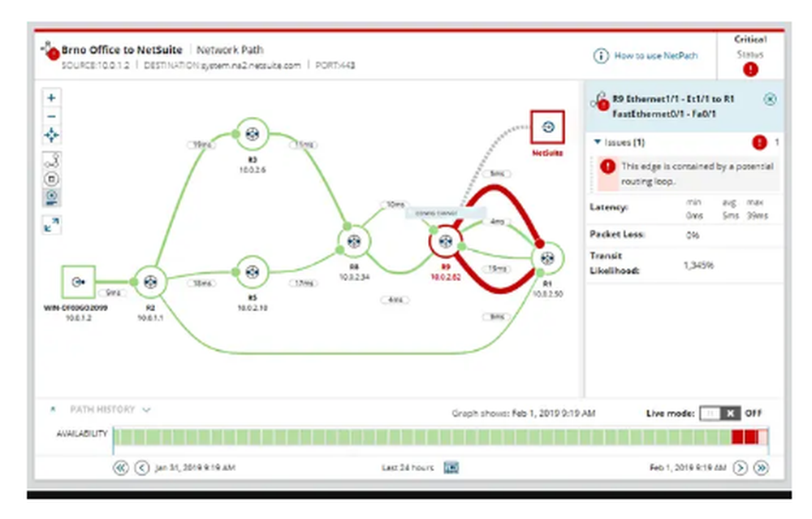Image resolution: width=812 pixels, height=519 pixels.
Task: Click the Last 24 hours label
Action: [408, 468]
